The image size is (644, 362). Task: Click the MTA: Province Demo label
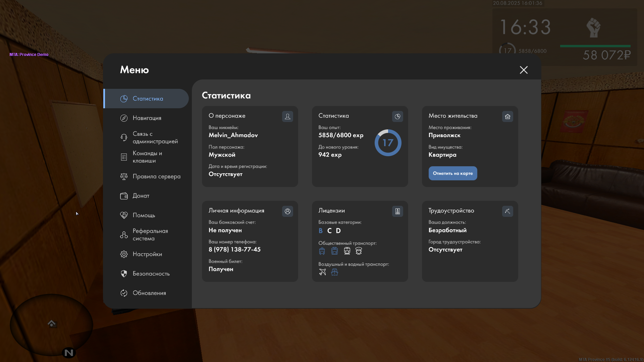tap(29, 55)
